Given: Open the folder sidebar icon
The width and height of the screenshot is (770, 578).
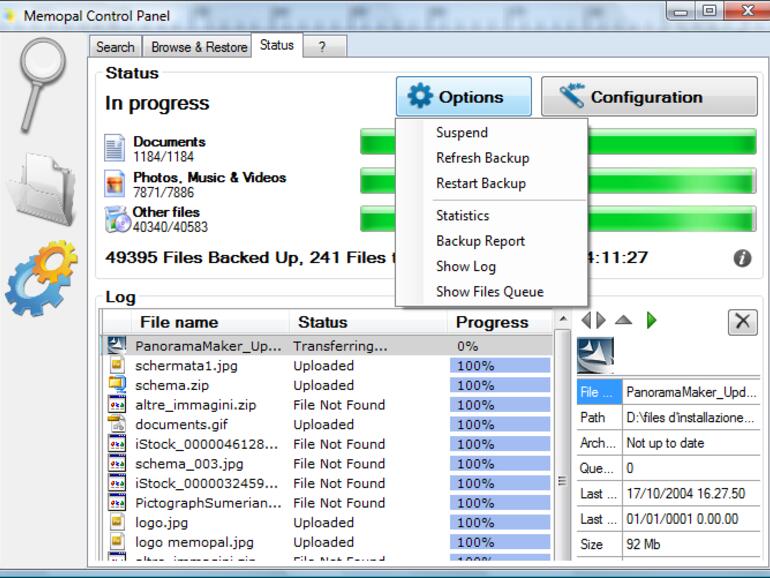Looking at the screenshot, I should 42,189.
